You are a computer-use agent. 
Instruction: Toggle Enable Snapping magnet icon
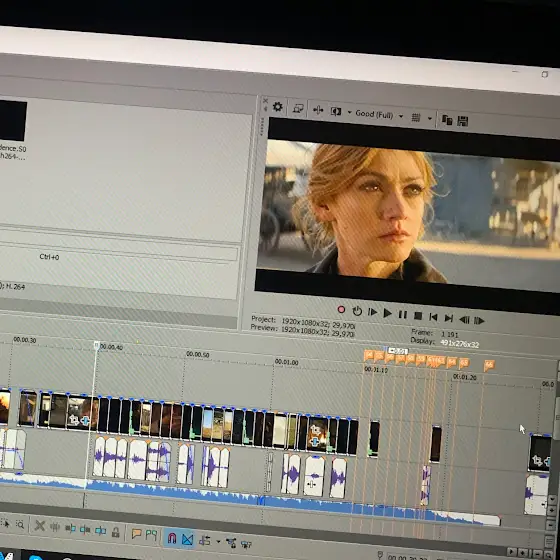click(x=172, y=538)
